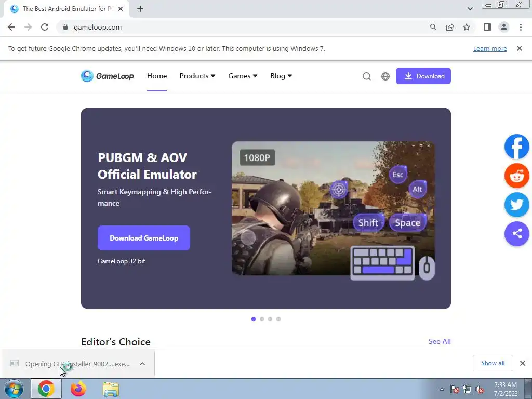Share page on Reddit

(517, 176)
